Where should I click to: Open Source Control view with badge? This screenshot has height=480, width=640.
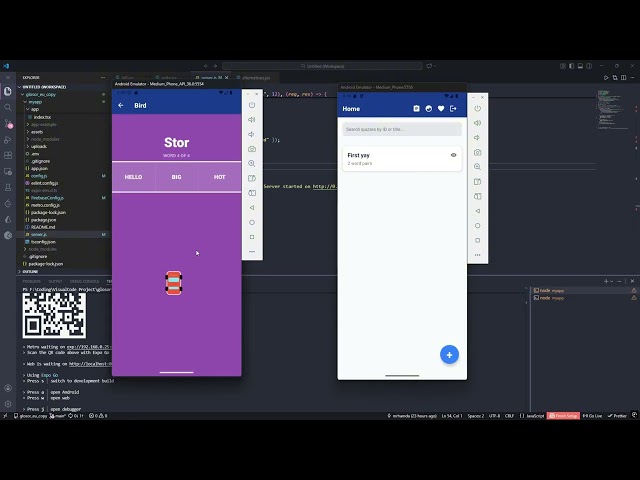8,123
